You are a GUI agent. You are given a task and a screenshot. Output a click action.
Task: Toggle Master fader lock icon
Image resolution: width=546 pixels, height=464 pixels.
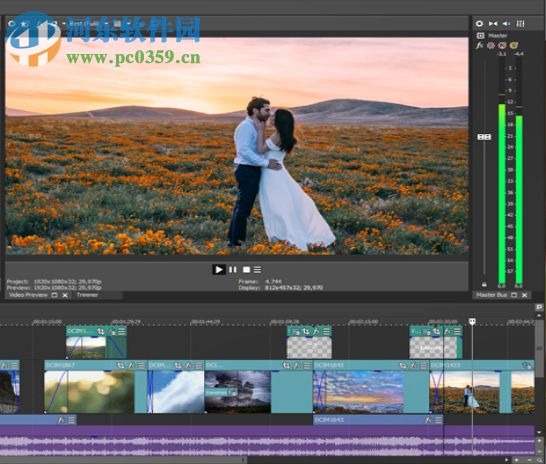tap(484, 285)
